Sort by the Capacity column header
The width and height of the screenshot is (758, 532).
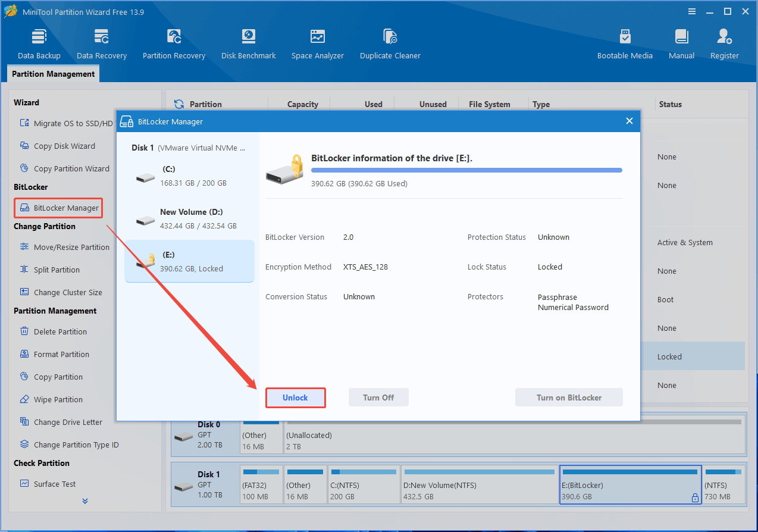303,104
